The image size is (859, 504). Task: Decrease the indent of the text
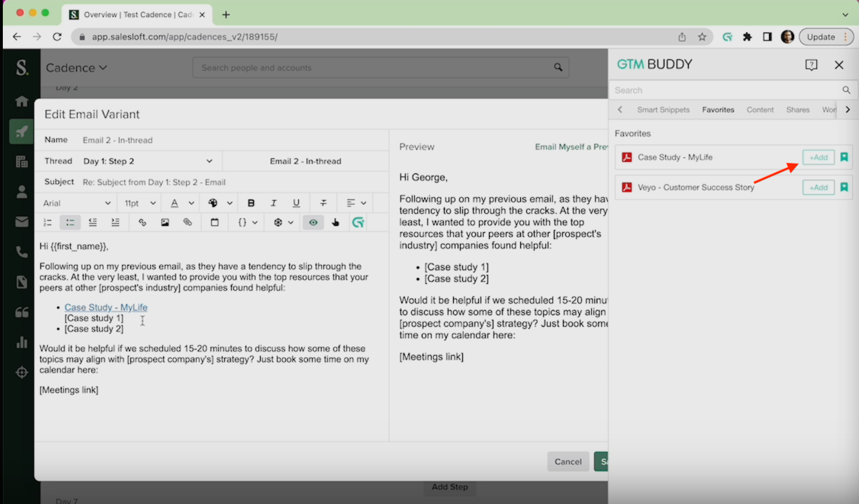pyautogui.click(x=93, y=222)
